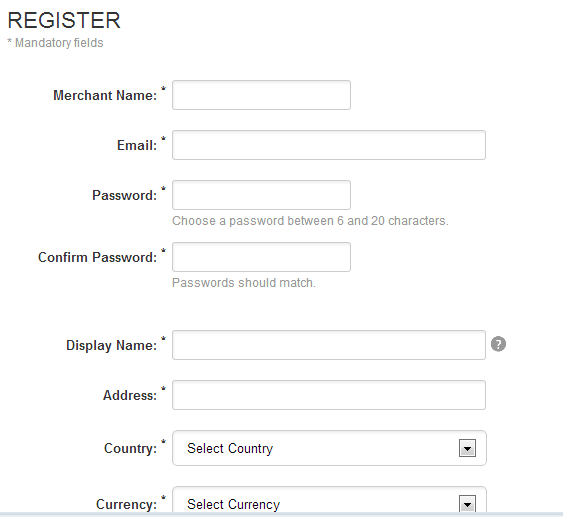Click the "Password:" label text
Image resolution: width=563 pixels, height=517 pixels.
pyautogui.click(x=125, y=195)
